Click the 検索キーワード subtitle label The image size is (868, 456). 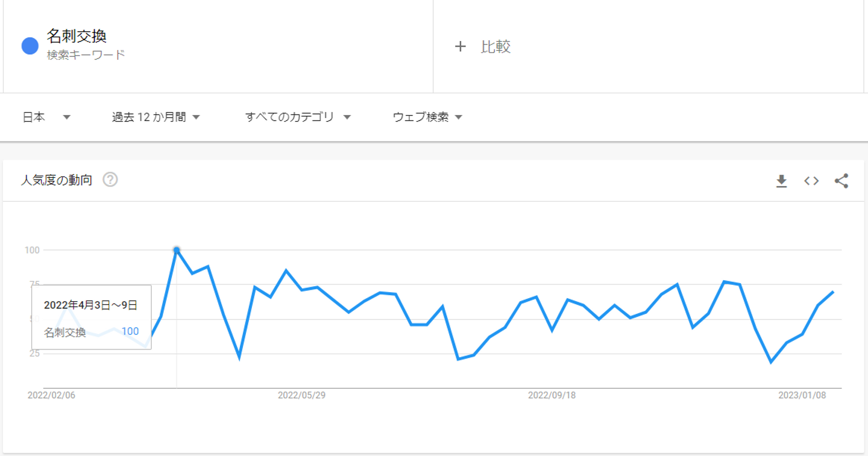tap(86, 55)
